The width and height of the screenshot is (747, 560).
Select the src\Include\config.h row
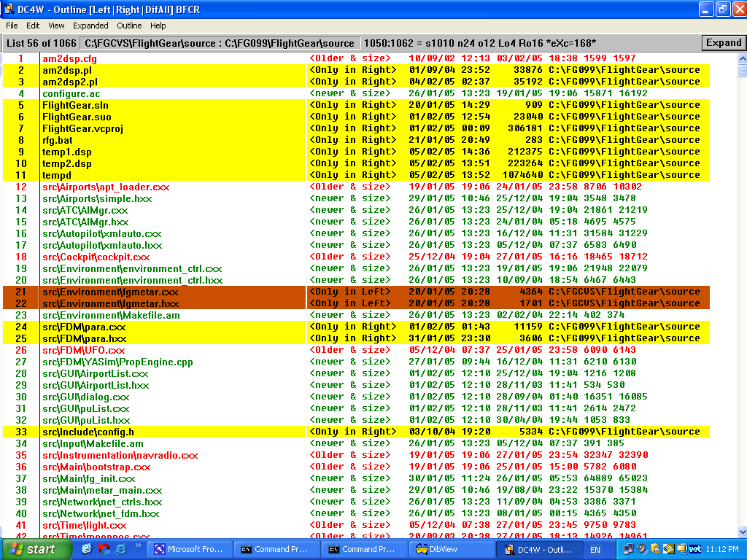point(88,432)
